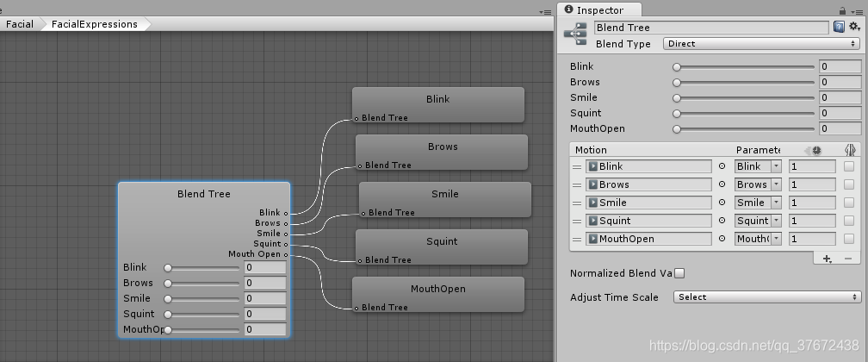Grab the reorder handle of Smile row
Viewport: 868px width, 362px height.
point(577,203)
